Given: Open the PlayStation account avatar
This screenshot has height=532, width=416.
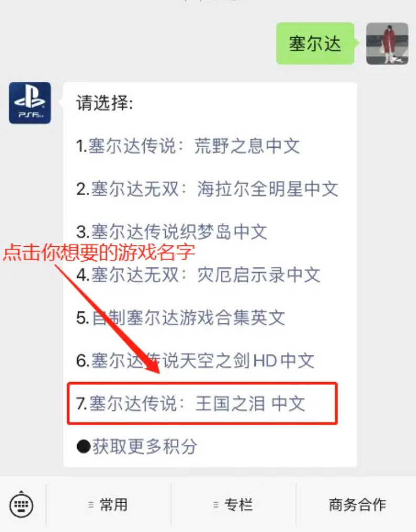Looking at the screenshot, I should coord(30,103).
